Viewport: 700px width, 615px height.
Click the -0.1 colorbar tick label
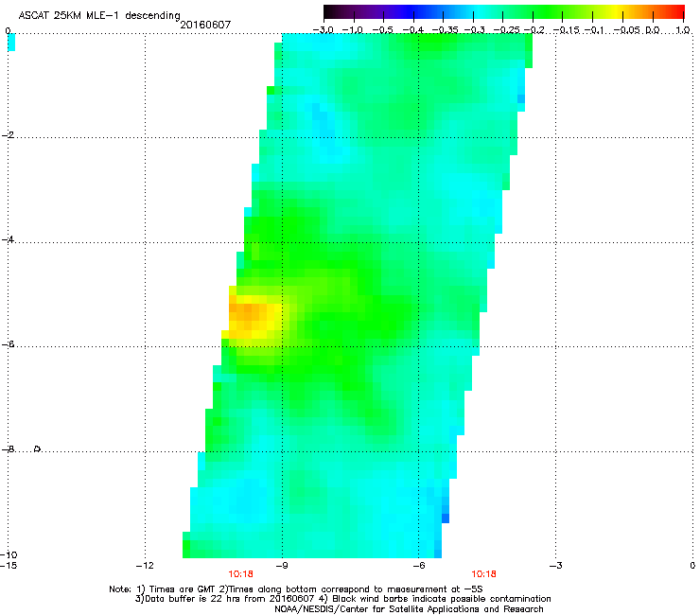[594, 30]
